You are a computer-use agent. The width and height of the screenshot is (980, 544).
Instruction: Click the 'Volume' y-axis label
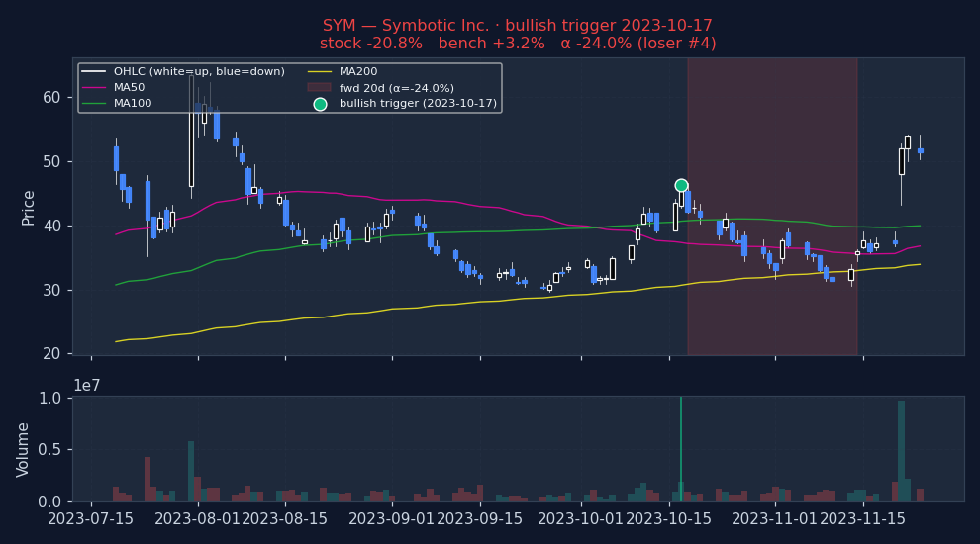(24, 449)
